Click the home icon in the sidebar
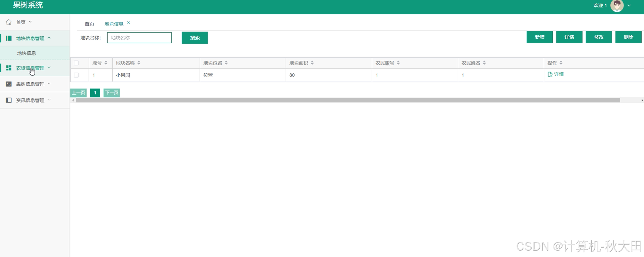 pos(9,22)
